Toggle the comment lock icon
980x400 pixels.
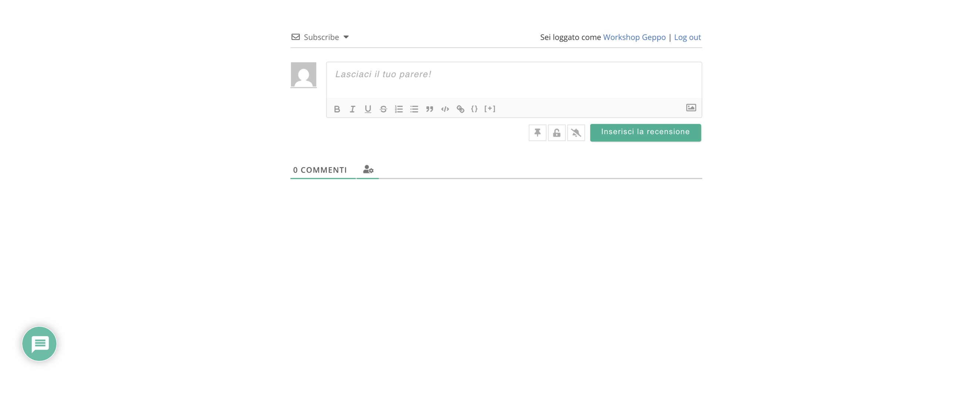click(x=556, y=133)
